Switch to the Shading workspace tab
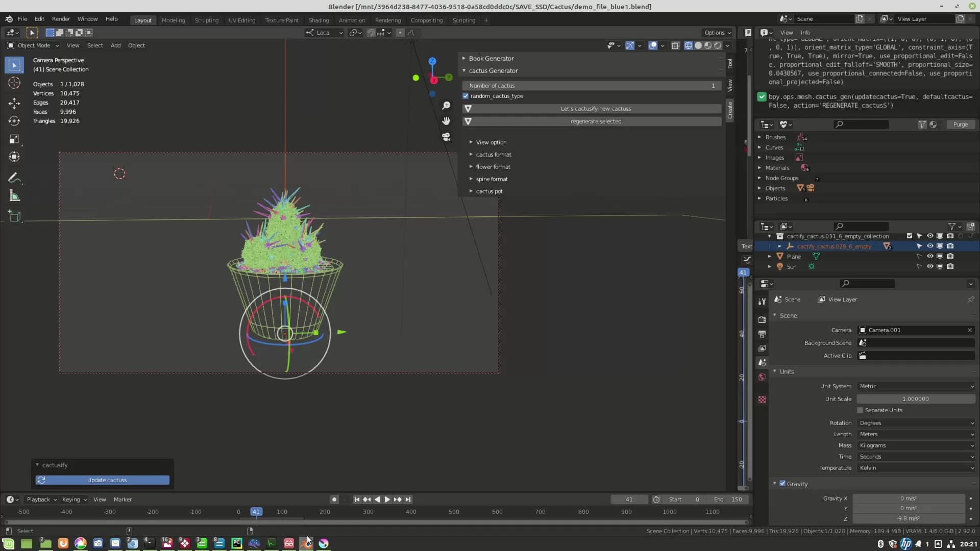 318,20
